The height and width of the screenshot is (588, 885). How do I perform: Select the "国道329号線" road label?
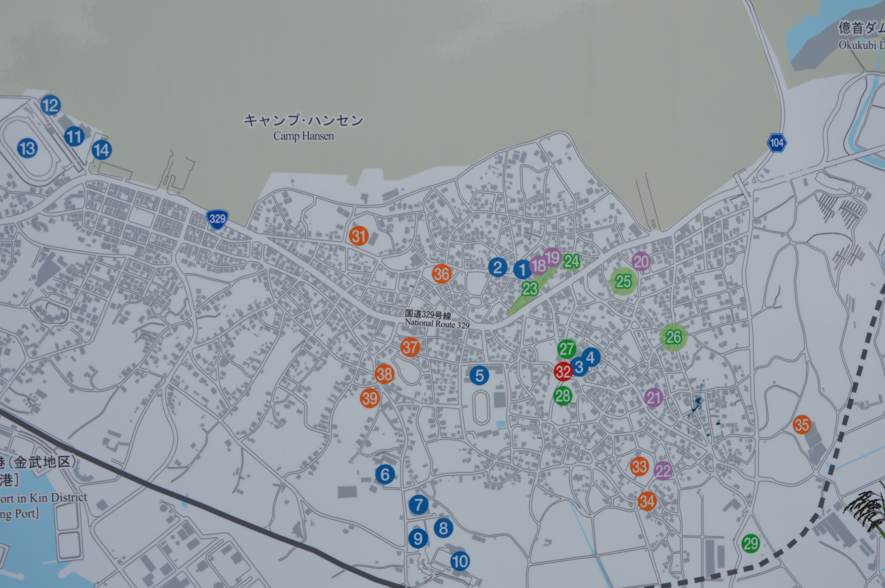[428, 314]
